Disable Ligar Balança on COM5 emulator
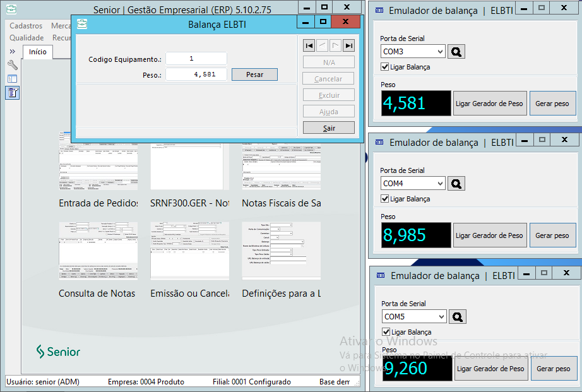The height and width of the screenshot is (392, 582). [x=386, y=332]
